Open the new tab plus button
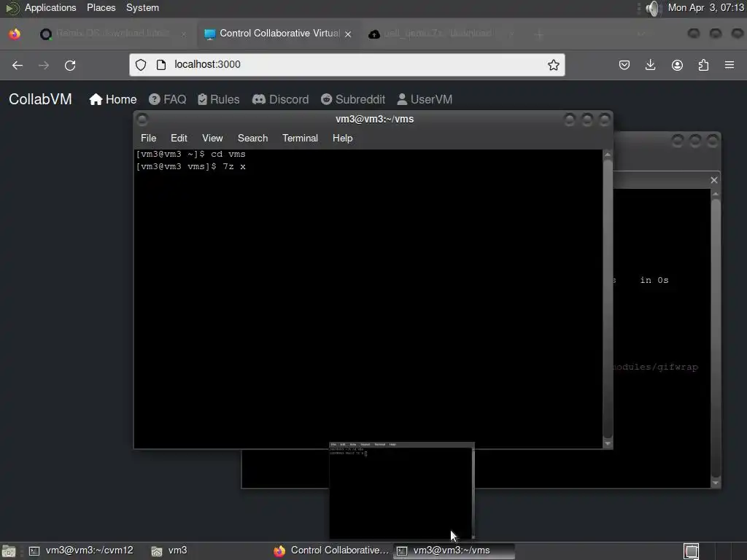The width and height of the screenshot is (747, 560). point(539,34)
